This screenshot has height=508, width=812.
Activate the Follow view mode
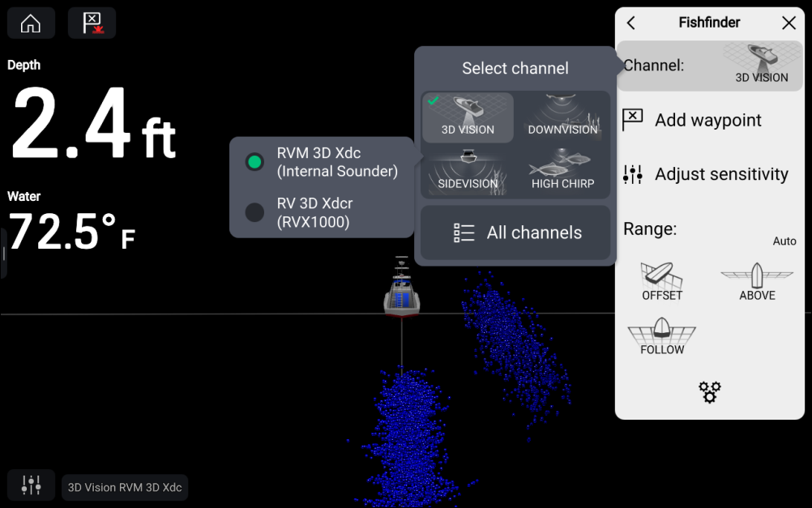662,336
